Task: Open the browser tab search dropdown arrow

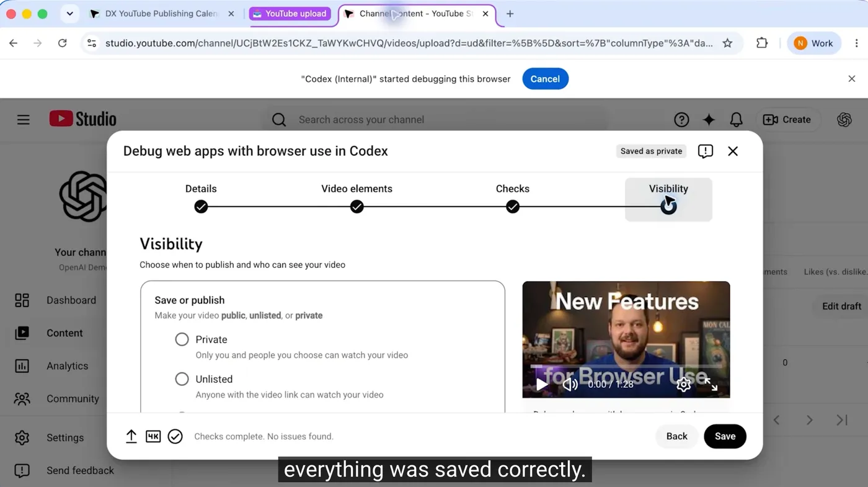Action: click(x=69, y=14)
